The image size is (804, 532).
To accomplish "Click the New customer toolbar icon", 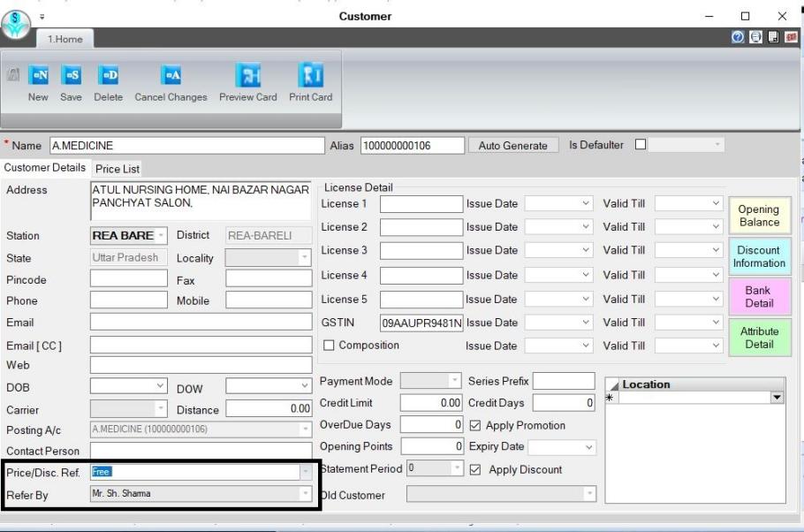I will pos(39,75).
